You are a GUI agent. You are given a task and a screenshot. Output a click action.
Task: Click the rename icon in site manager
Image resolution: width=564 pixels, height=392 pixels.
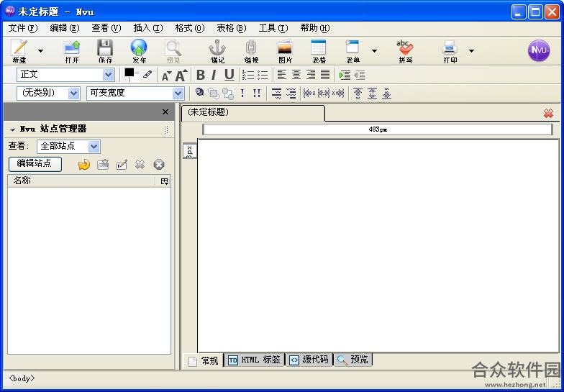coord(122,165)
